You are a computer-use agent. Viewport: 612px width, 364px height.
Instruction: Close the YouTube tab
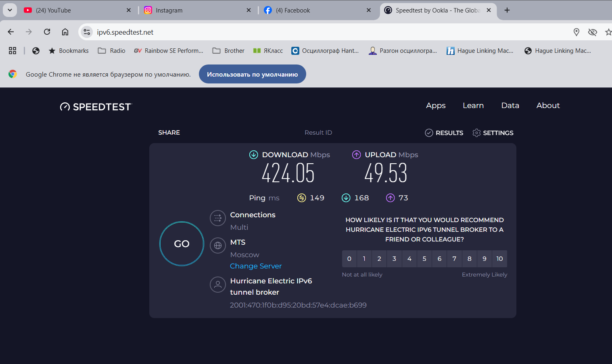[129, 10]
